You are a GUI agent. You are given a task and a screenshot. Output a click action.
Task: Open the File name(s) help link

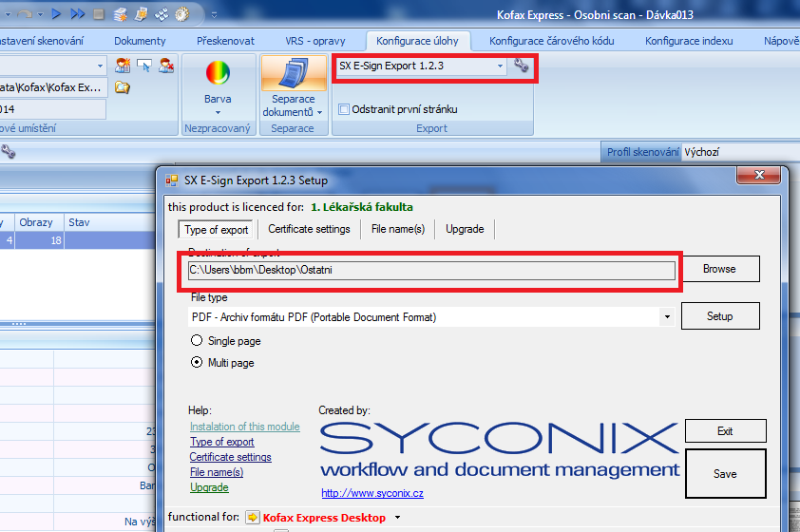[x=217, y=472]
